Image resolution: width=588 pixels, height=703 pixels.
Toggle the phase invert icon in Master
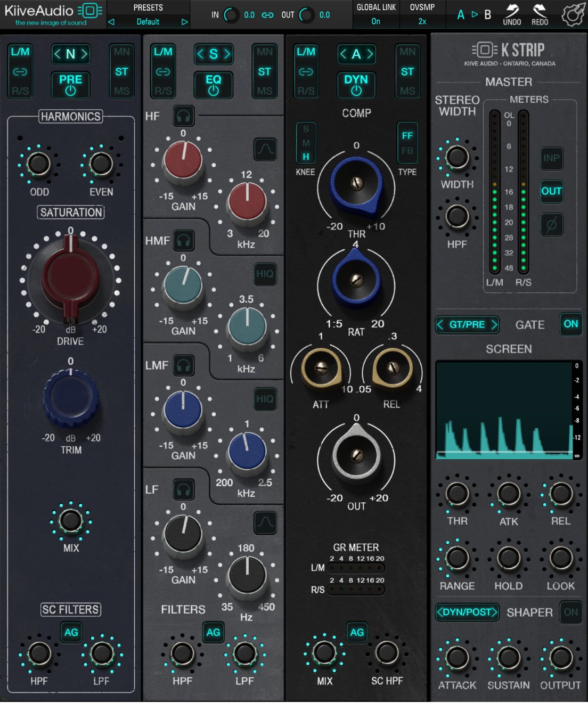coord(551,225)
